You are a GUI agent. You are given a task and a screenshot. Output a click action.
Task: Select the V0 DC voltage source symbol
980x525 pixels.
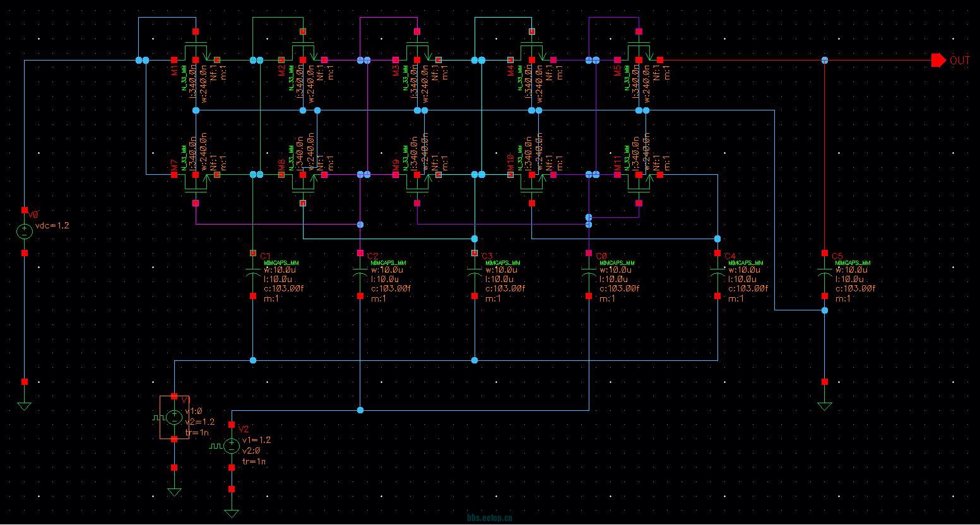(x=25, y=232)
